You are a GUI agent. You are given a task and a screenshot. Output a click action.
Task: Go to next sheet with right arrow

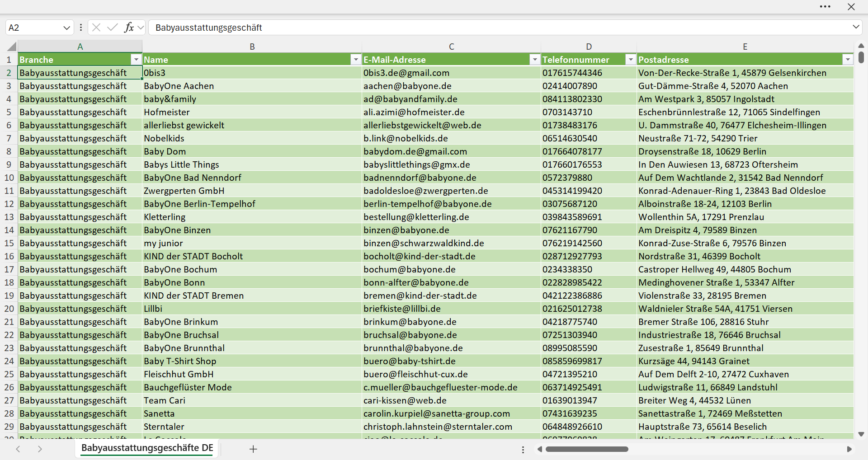click(40, 449)
